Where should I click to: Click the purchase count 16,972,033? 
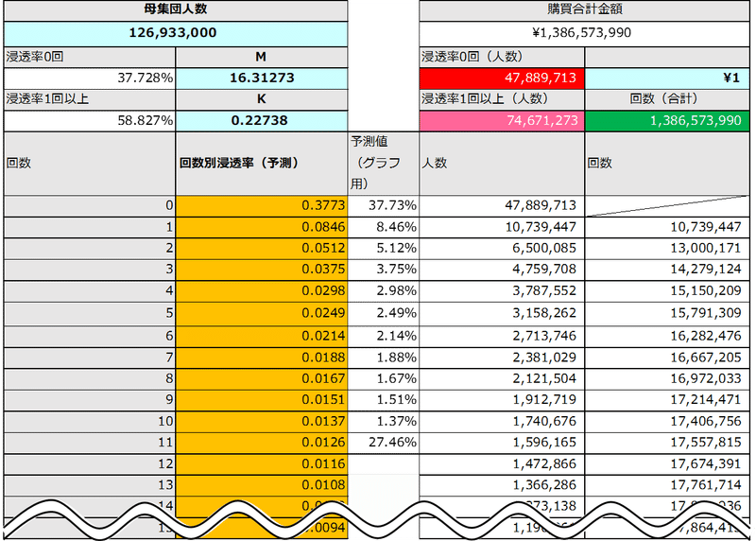pyautogui.click(x=667, y=379)
